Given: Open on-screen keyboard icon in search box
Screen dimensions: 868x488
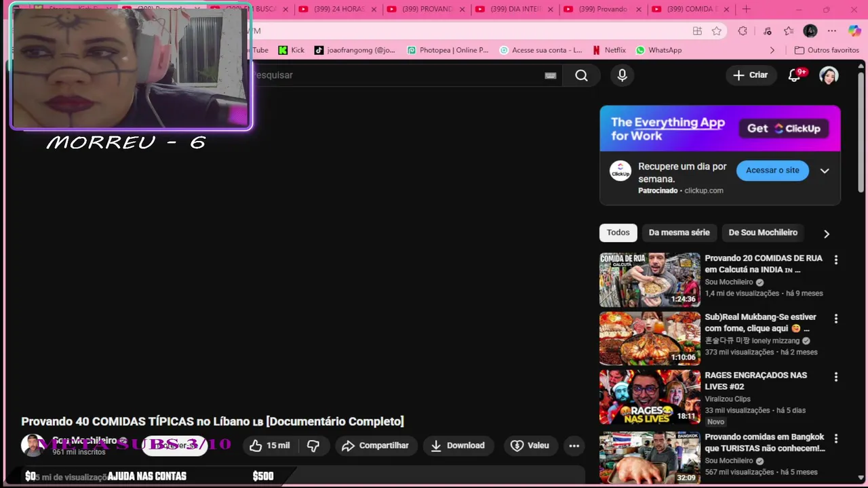Looking at the screenshot, I should (x=551, y=75).
